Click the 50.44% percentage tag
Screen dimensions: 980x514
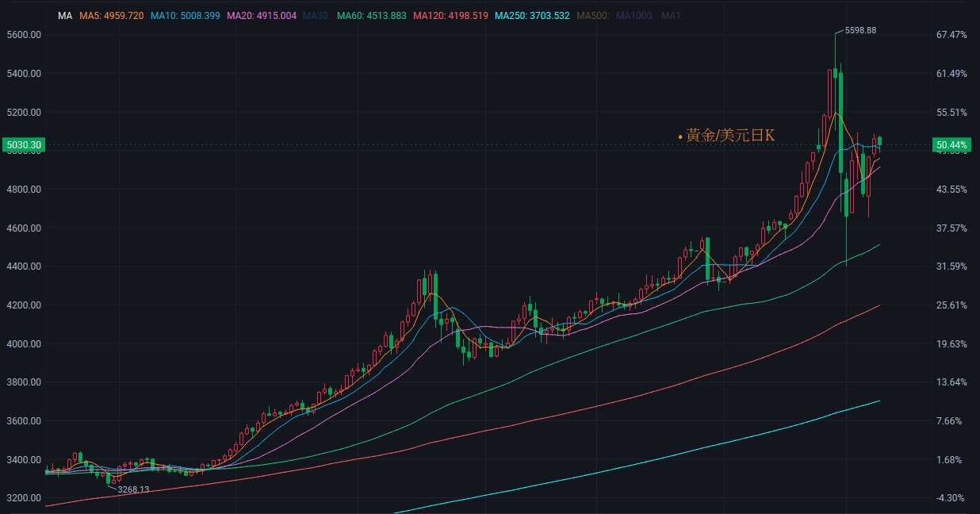click(951, 144)
